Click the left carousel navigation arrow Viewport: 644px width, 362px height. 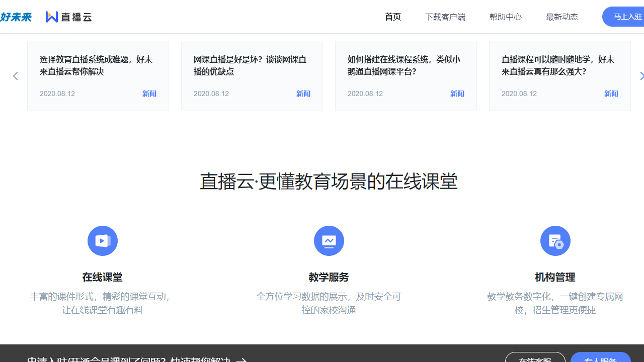15,75
